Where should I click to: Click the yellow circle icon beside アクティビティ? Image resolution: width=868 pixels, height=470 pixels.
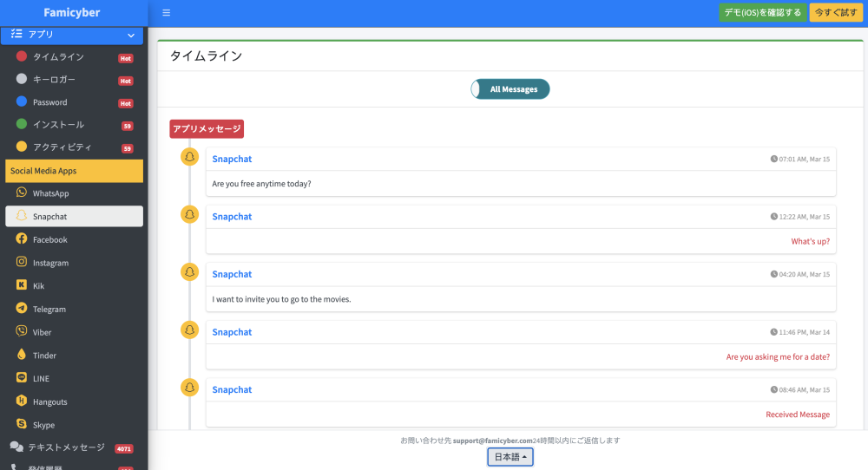pyautogui.click(x=22, y=147)
